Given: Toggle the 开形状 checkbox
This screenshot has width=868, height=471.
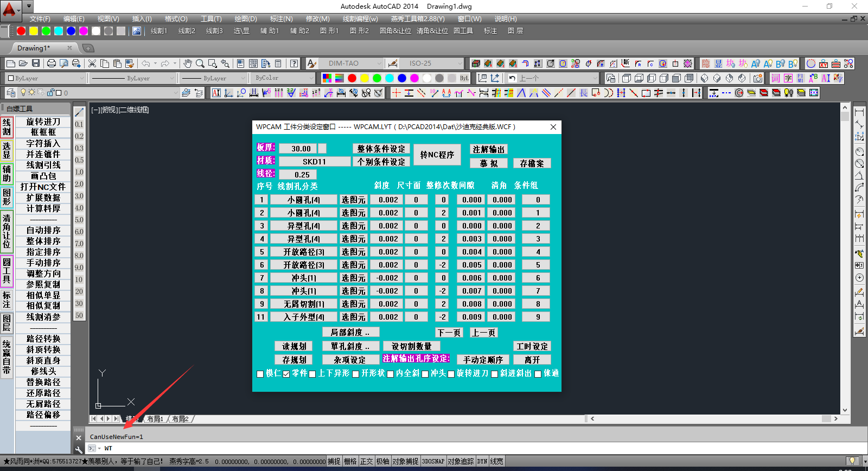Looking at the screenshot, I should (356, 374).
